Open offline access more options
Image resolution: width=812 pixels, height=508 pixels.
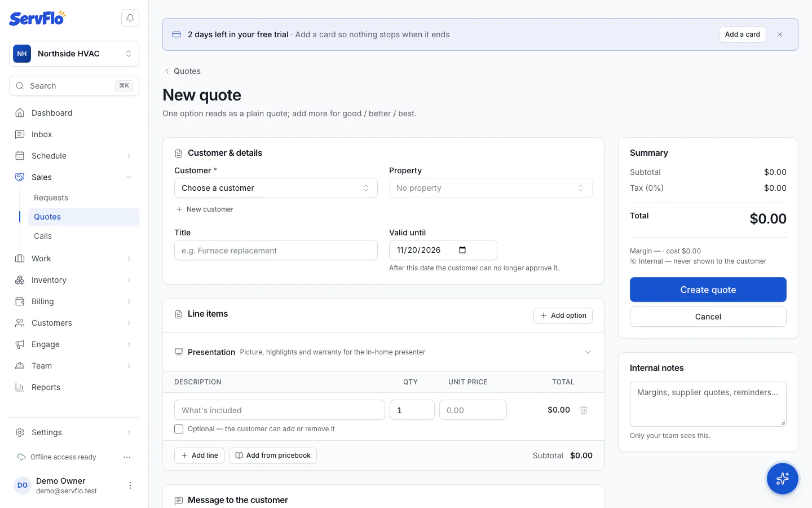[127, 457]
